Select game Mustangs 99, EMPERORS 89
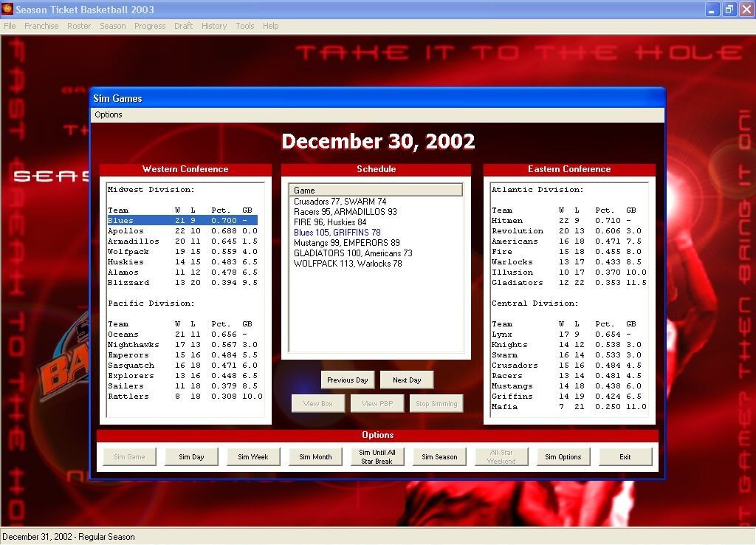 [x=347, y=243]
